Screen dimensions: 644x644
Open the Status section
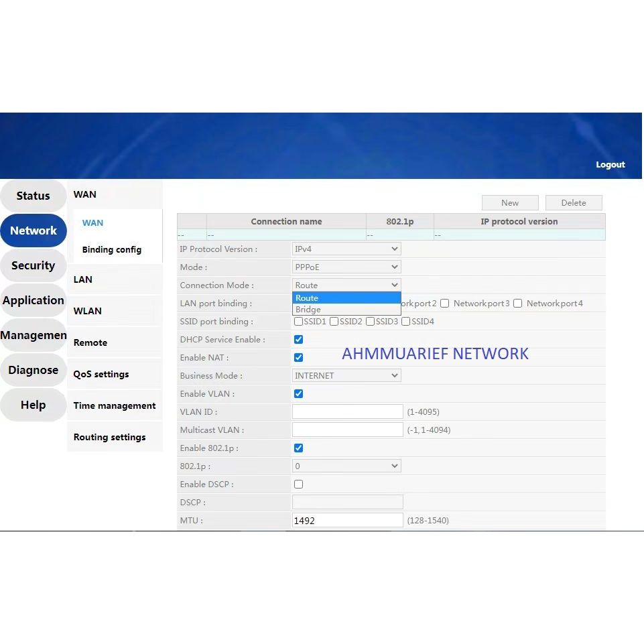33,196
